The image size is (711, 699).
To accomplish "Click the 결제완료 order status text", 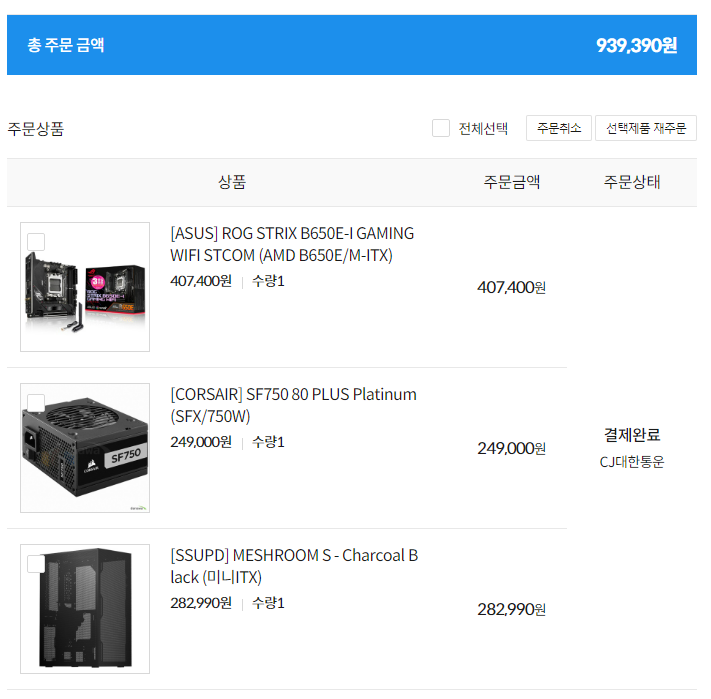I will (632, 435).
